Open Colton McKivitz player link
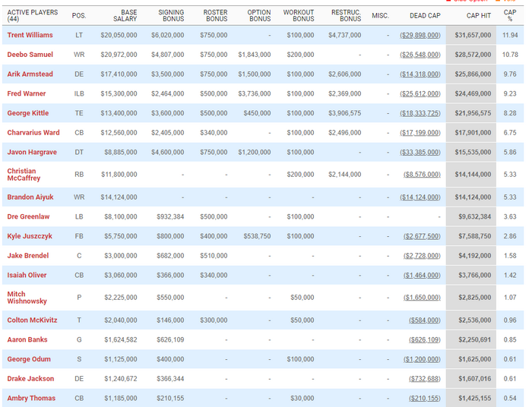The image size is (532, 407). [x=32, y=320]
